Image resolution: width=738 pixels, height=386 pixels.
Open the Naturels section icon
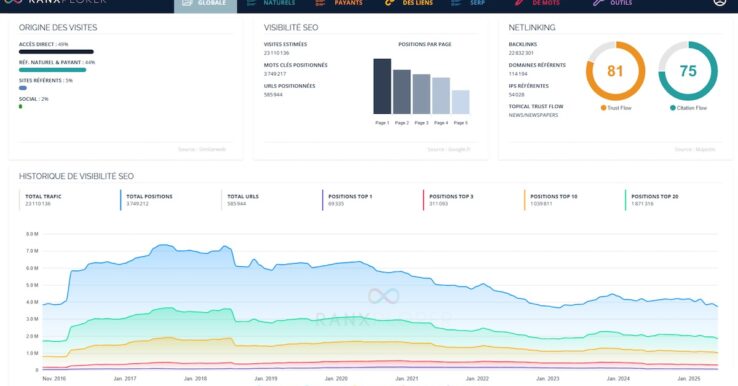click(x=251, y=2)
